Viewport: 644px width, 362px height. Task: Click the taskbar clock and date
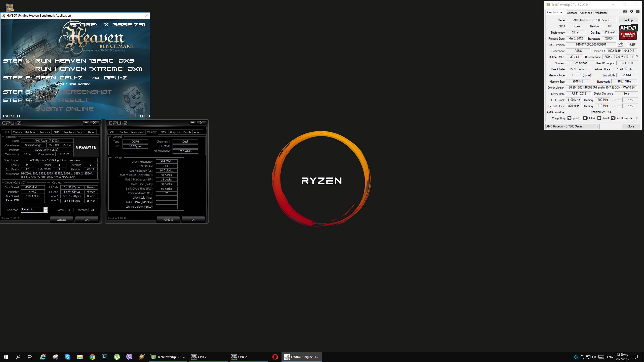(x=623, y=357)
